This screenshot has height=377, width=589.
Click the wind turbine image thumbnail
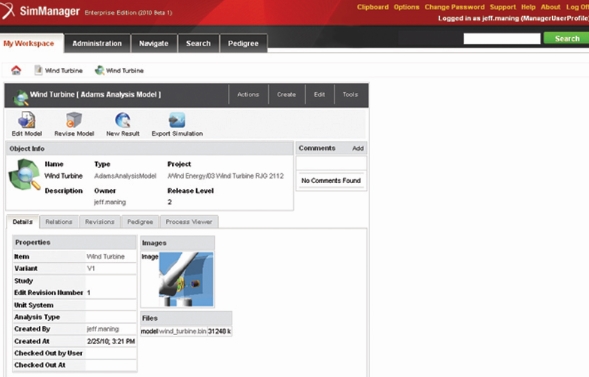click(186, 279)
